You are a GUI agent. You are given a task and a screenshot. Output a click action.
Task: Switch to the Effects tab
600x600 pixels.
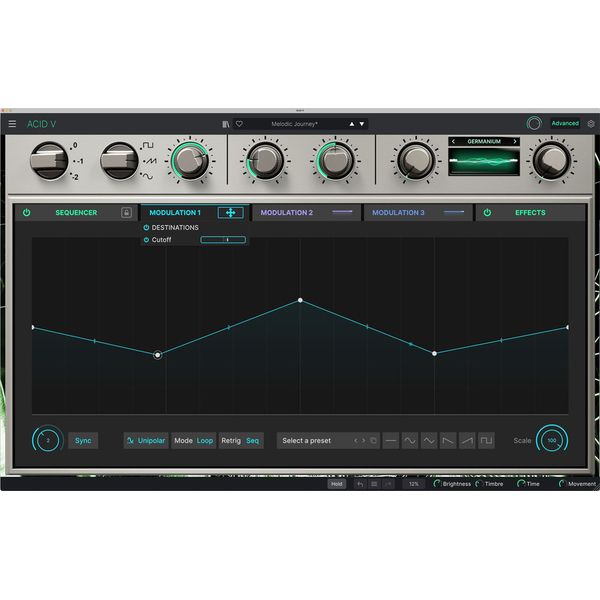[x=530, y=212]
